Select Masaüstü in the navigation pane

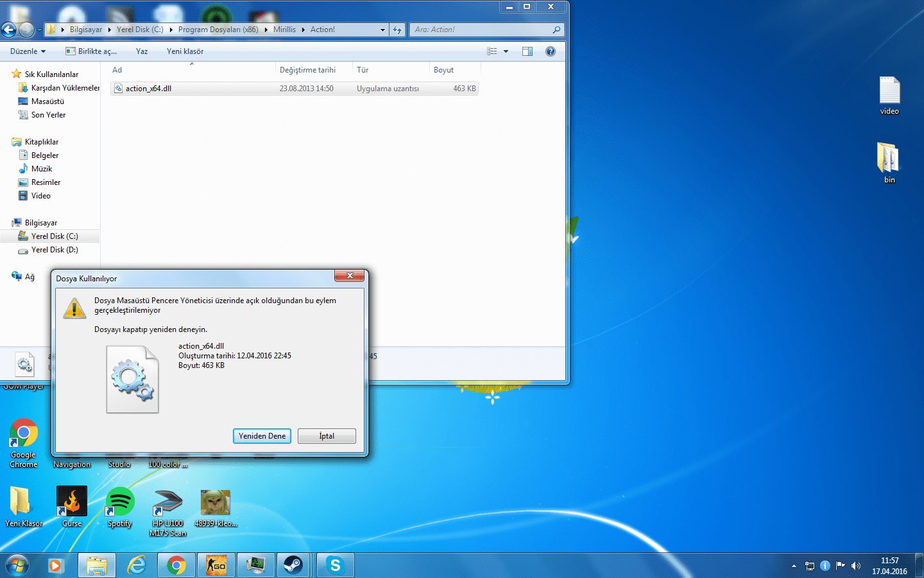pyautogui.click(x=42, y=101)
